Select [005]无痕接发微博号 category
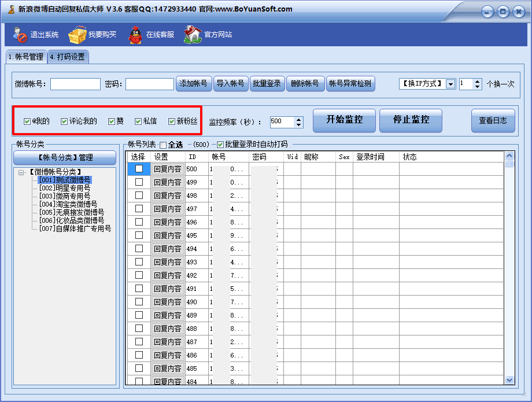Viewport: 532px width, 402px height. coord(72,212)
